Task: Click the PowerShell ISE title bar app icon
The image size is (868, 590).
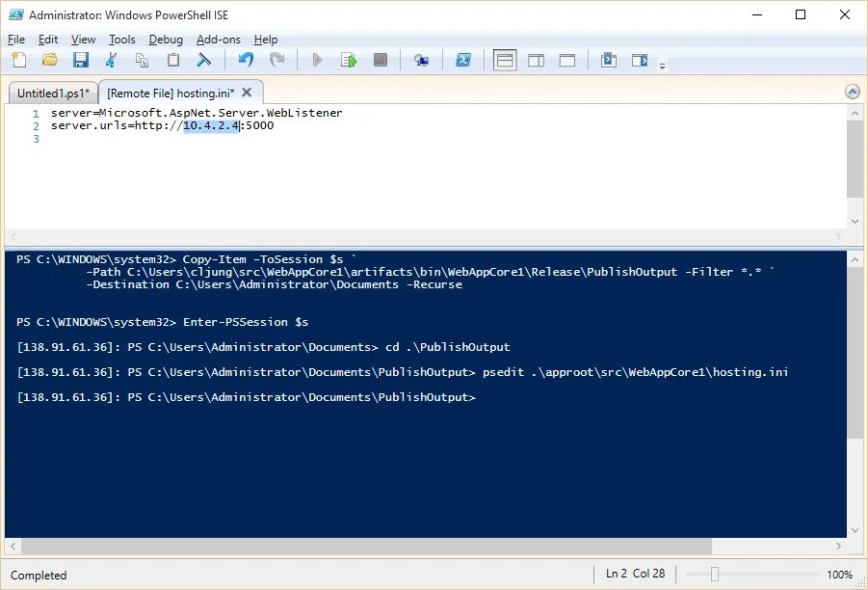Action: 16,14
